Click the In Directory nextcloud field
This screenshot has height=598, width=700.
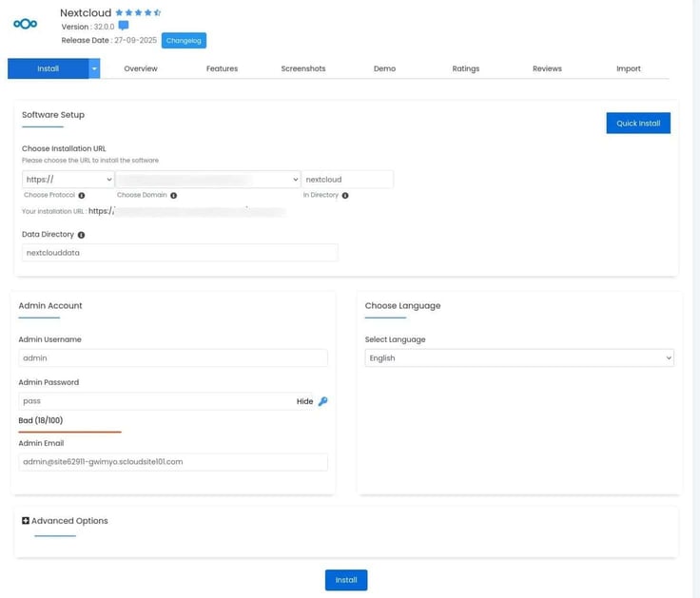click(347, 180)
